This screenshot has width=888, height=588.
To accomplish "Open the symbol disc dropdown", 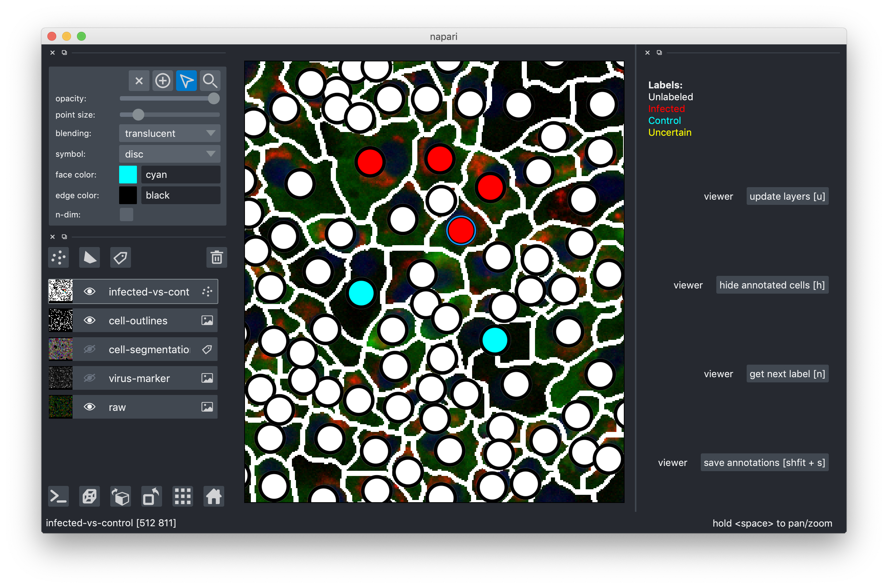I will pyautogui.click(x=169, y=154).
